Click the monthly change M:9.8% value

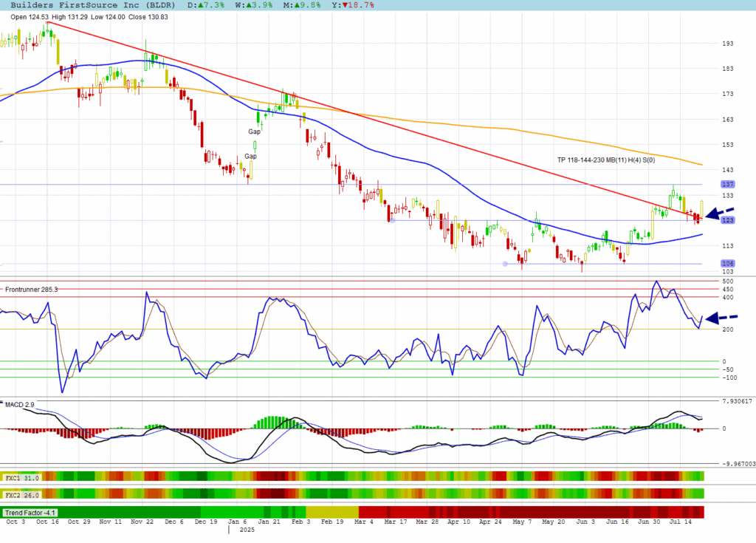tap(302, 5)
